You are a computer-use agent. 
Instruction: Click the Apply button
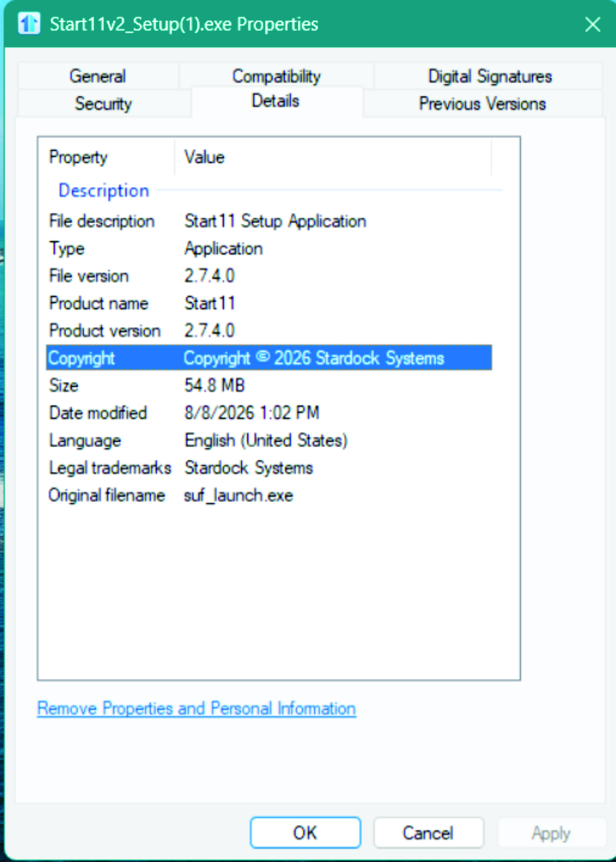[551, 832]
